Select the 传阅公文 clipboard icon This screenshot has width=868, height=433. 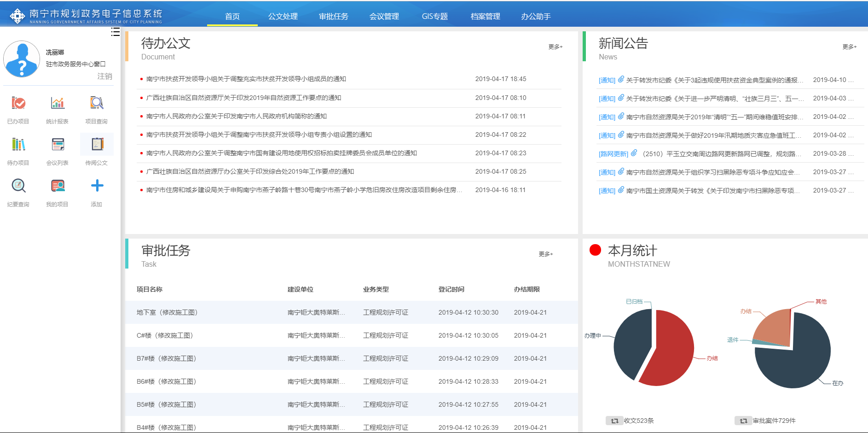click(x=97, y=145)
